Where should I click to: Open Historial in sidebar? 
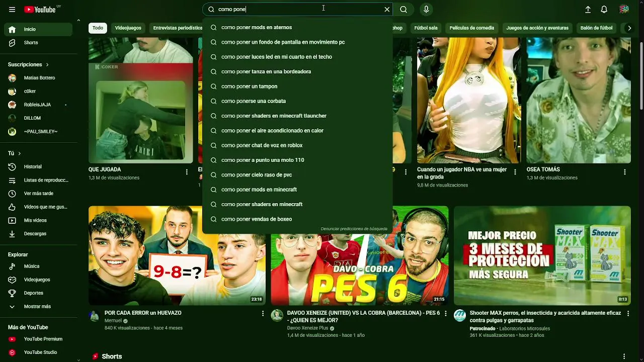tap(38, 166)
